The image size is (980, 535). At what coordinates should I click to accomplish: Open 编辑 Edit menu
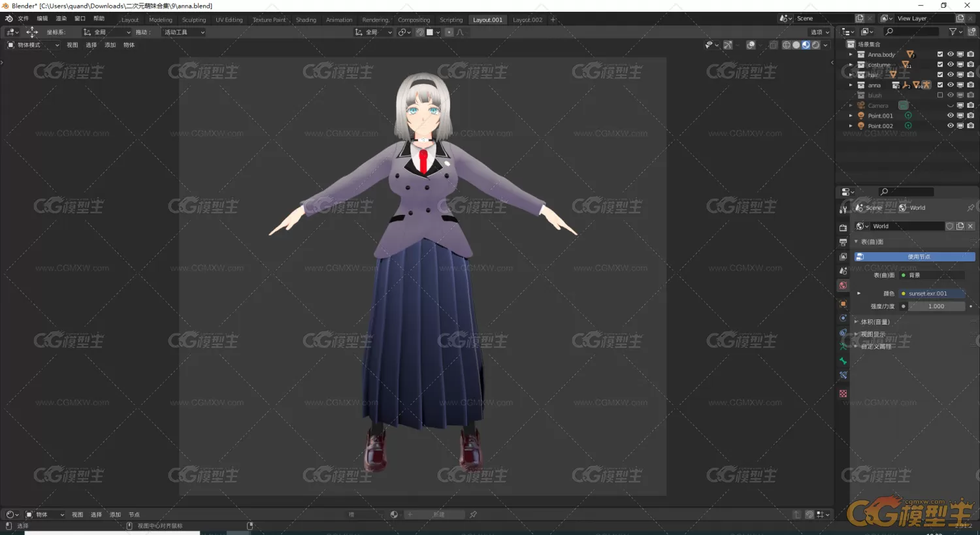coord(42,18)
